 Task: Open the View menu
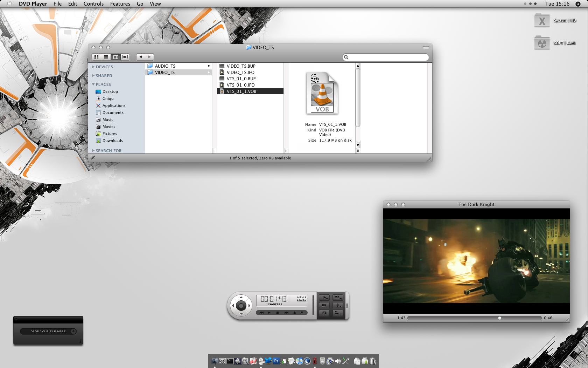155,4
